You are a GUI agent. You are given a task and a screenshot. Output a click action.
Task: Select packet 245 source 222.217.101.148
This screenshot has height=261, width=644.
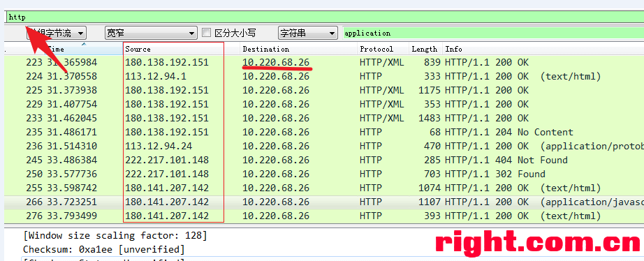pos(167,160)
